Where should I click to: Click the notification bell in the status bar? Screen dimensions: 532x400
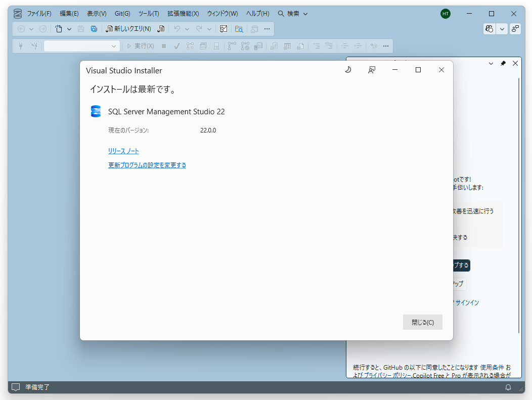(509, 387)
